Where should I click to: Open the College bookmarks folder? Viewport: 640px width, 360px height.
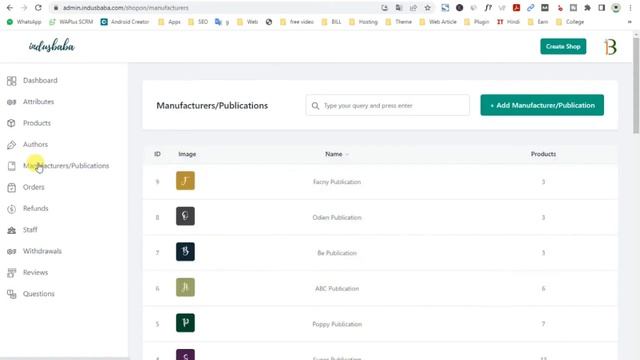coord(570,22)
